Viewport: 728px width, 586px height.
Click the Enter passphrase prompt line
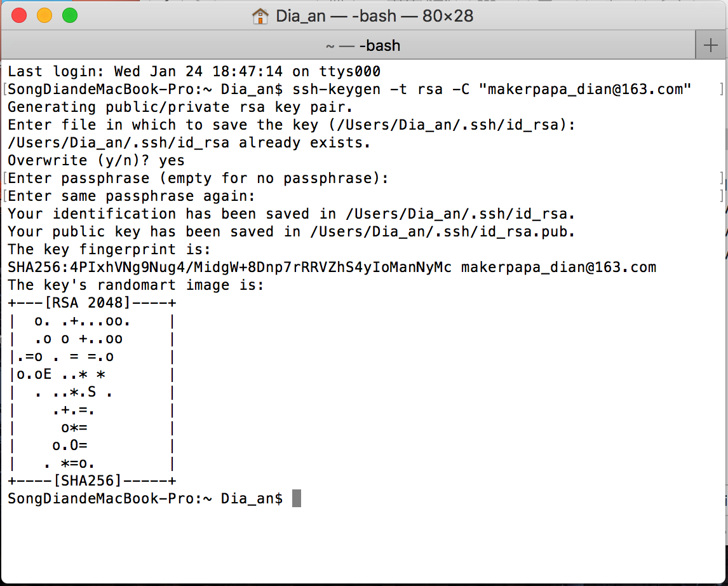click(x=198, y=179)
